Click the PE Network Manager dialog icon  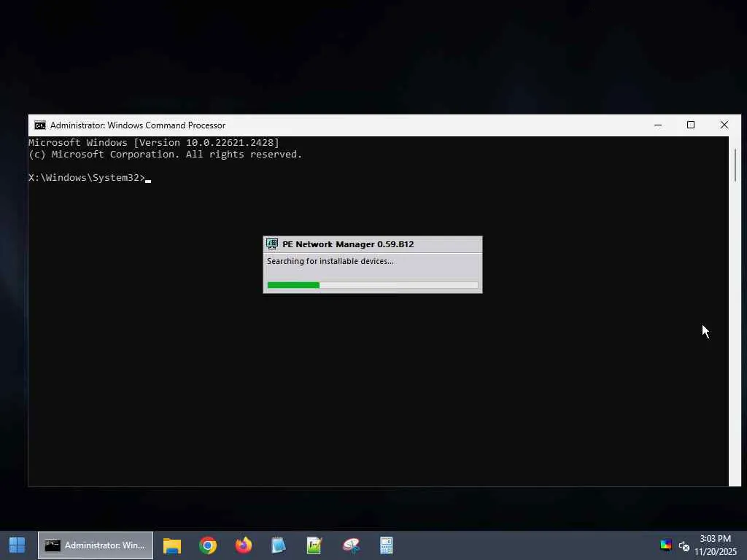(272, 244)
